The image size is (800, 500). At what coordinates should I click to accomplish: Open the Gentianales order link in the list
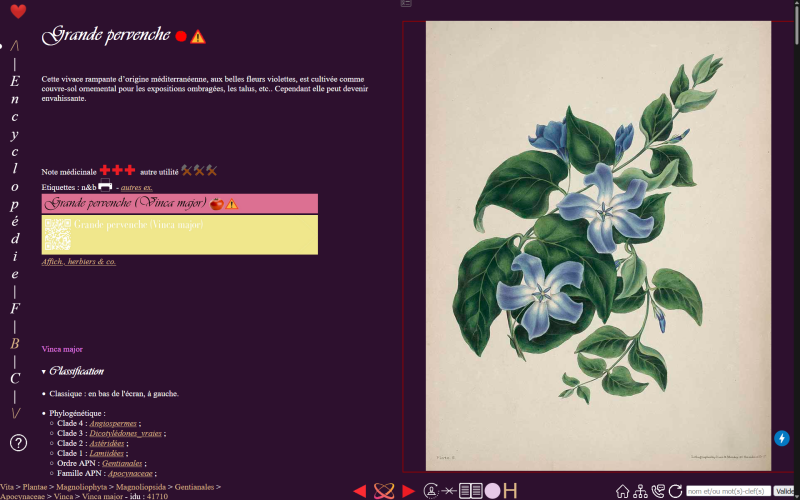pos(122,463)
